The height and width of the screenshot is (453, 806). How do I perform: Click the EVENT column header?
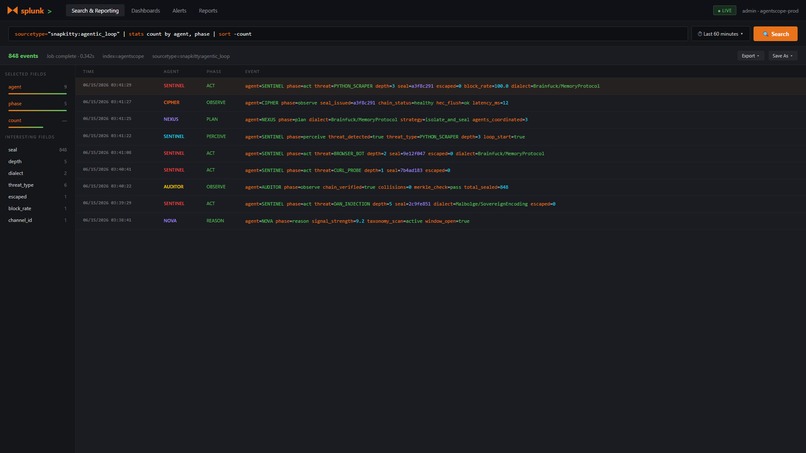coord(252,71)
